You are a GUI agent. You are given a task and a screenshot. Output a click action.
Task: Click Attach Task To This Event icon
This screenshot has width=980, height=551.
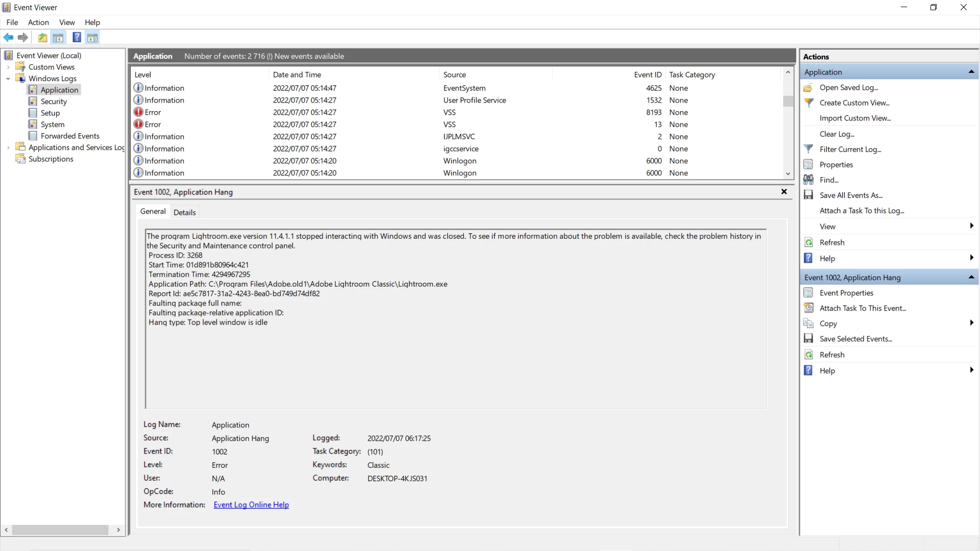pyautogui.click(x=808, y=308)
